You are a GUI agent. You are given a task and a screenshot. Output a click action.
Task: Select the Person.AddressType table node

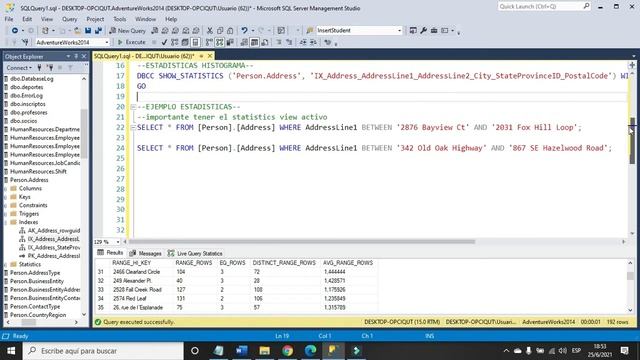click(x=35, y=273)
